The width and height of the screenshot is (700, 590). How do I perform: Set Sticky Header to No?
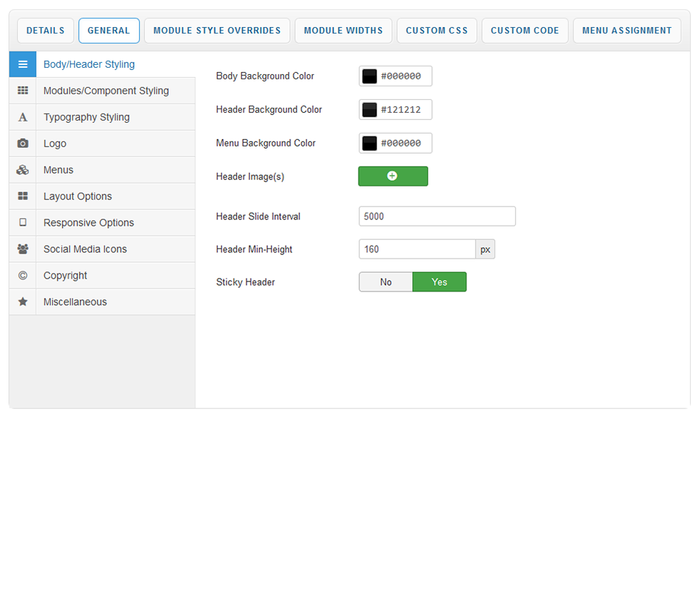click(x=386, y=282)
